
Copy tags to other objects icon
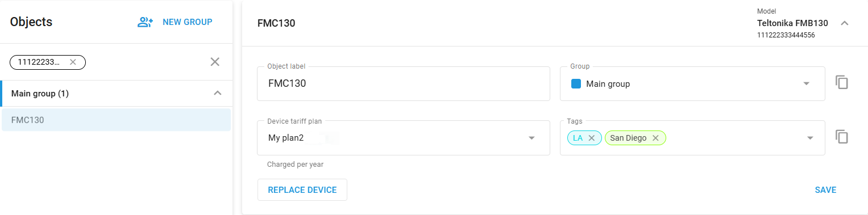click(842, 137)
